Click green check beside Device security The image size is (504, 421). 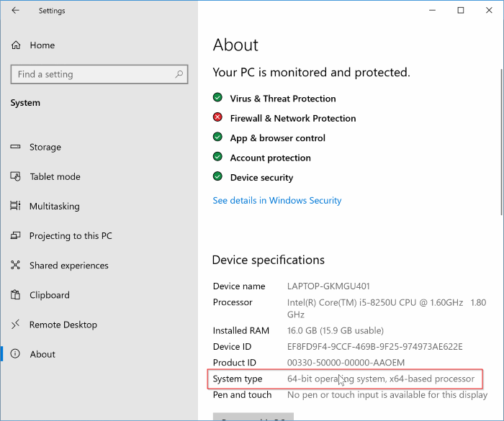pos(217,176)
